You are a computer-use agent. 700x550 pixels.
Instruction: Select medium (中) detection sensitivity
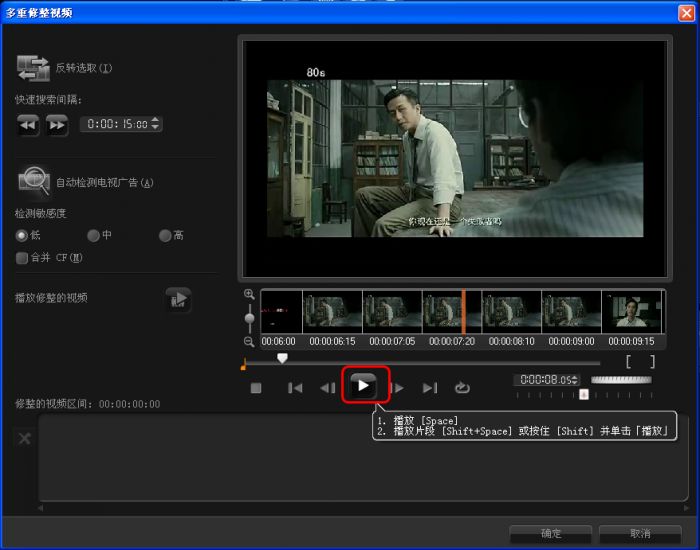tap(93, 236)
